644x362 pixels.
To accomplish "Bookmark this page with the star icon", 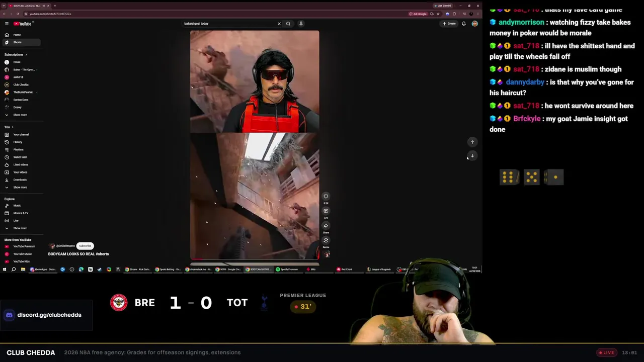I will coord(438,14).
